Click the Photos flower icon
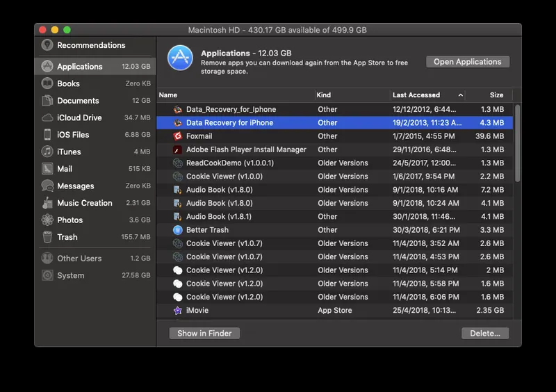This screenshot has width=556, height=392. [x=47, y=220]
